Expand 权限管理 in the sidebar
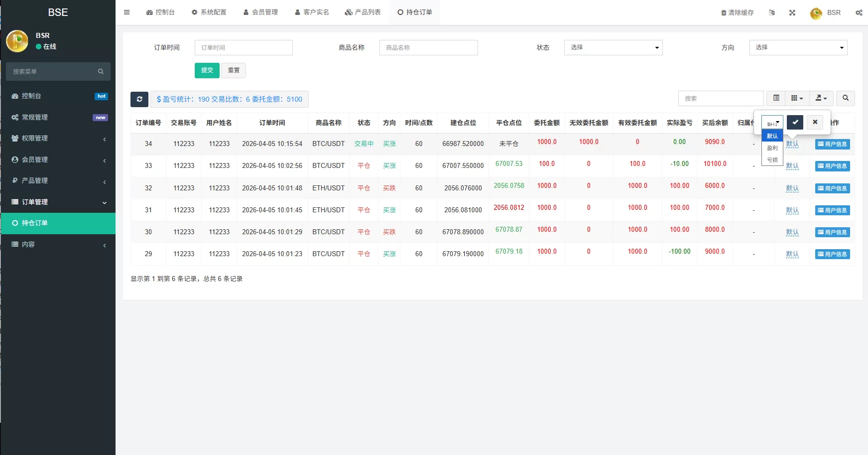The image size is (868, 455). pos(58,139)
